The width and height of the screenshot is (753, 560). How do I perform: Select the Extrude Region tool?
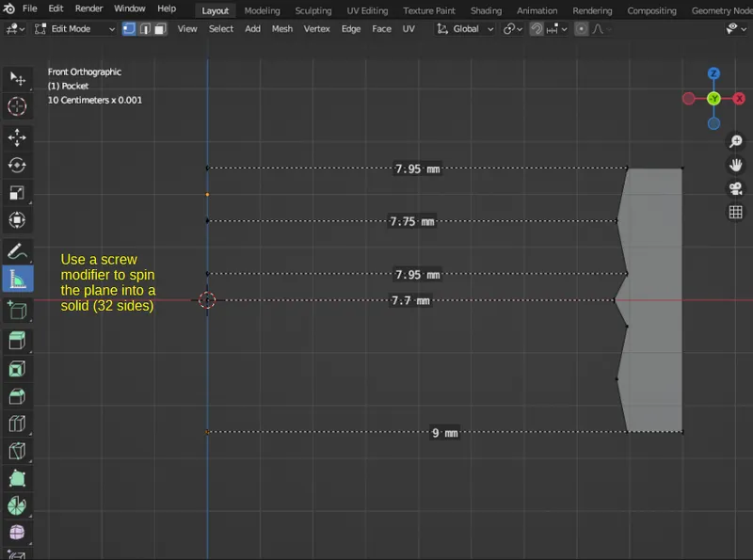(17, 340)
